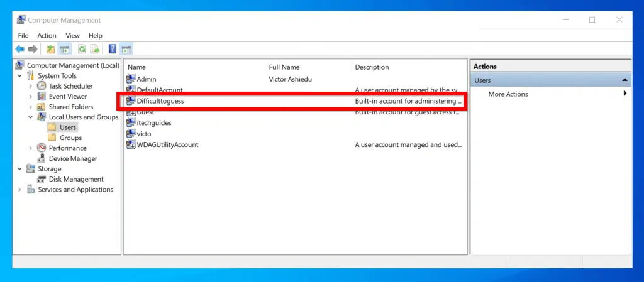644x282 pixels.
Task: Open the View menu
Action: (x=72, y=36)
